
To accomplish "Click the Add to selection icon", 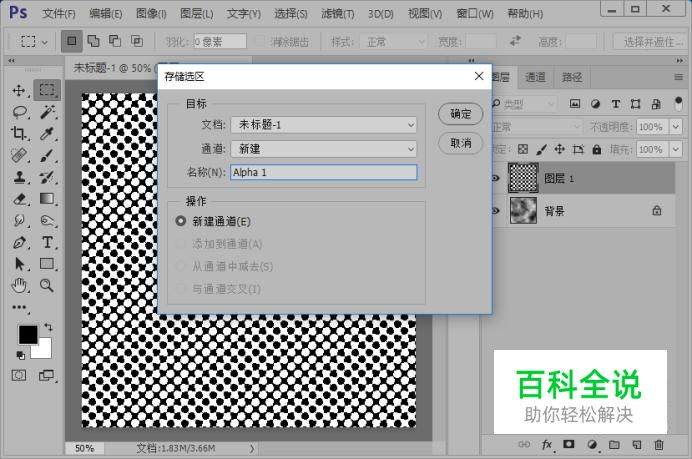I will point(94,41).
